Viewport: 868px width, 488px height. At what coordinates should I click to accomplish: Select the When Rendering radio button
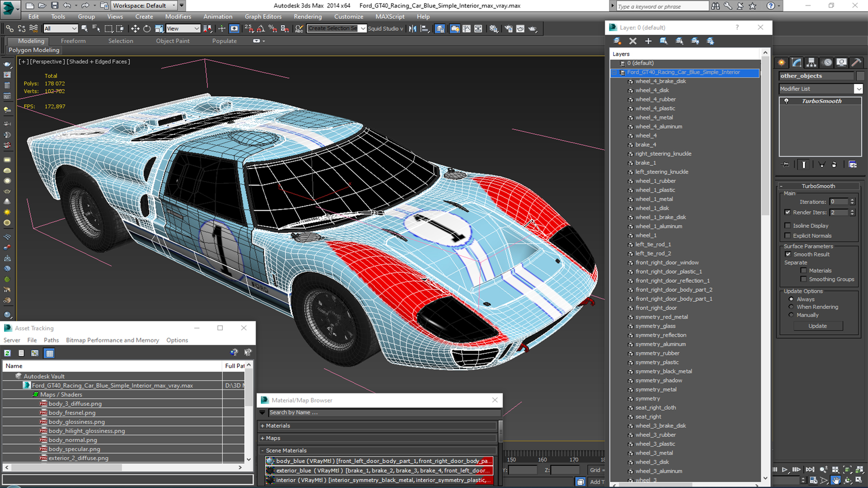click(x=791, y=307)
